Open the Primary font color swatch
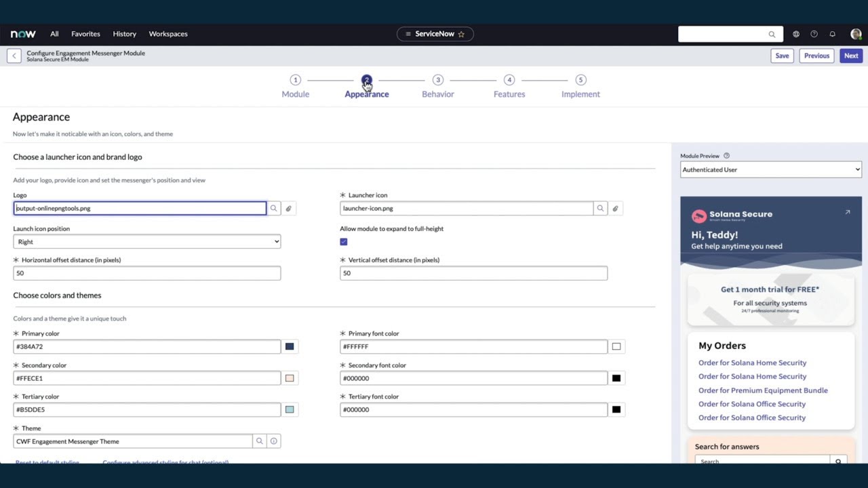 [x=616, y=346]
